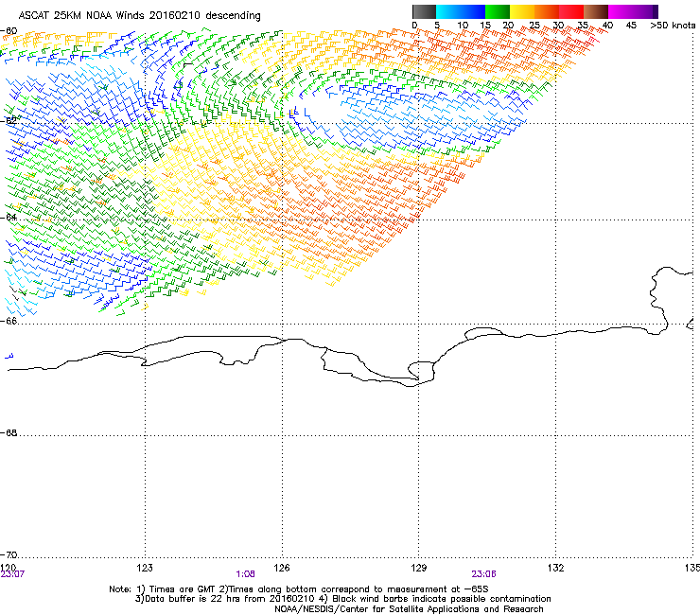Screen dimensions: 700x615
Task: Click the longitude label 129
Action: point(418,567)
